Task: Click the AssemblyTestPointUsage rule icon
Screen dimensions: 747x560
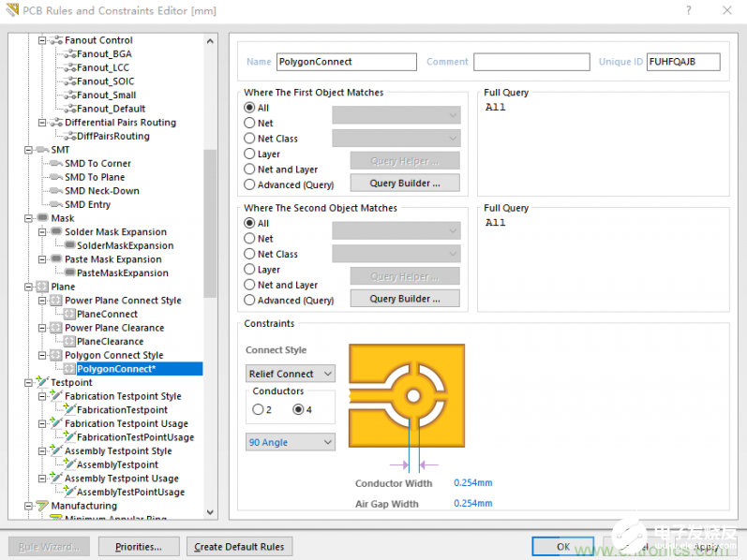Action: click(70, 492)
